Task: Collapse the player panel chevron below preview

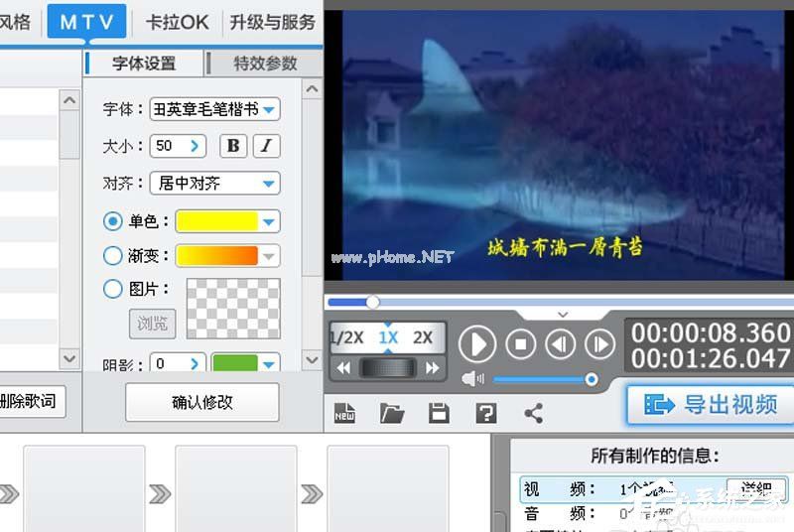Action: (x=563, y=315)
